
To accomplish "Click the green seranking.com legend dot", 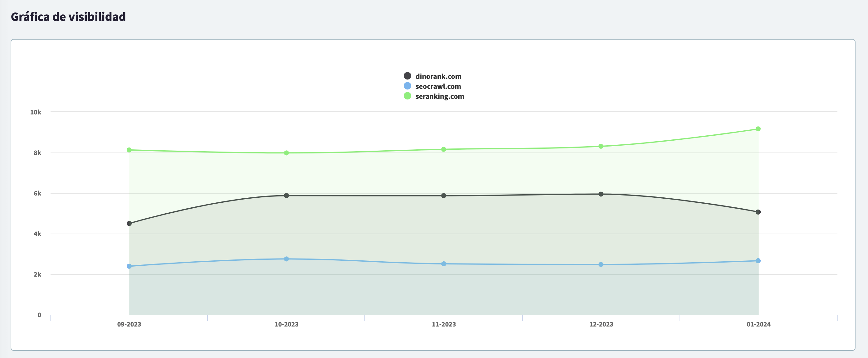I will click(407, 96).
